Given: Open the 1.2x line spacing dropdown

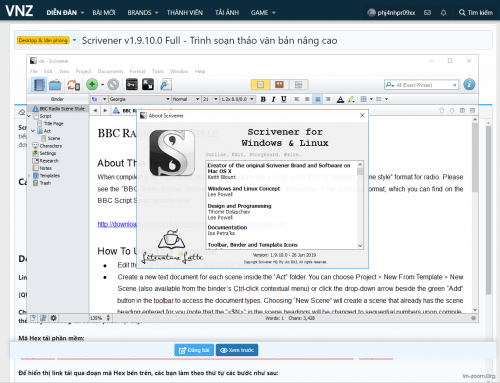Looking at the screenshot, I should [237, 99].
